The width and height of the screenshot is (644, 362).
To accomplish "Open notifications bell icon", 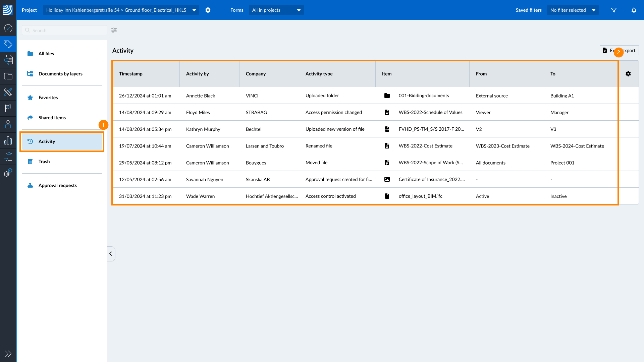I will (634, 10).
